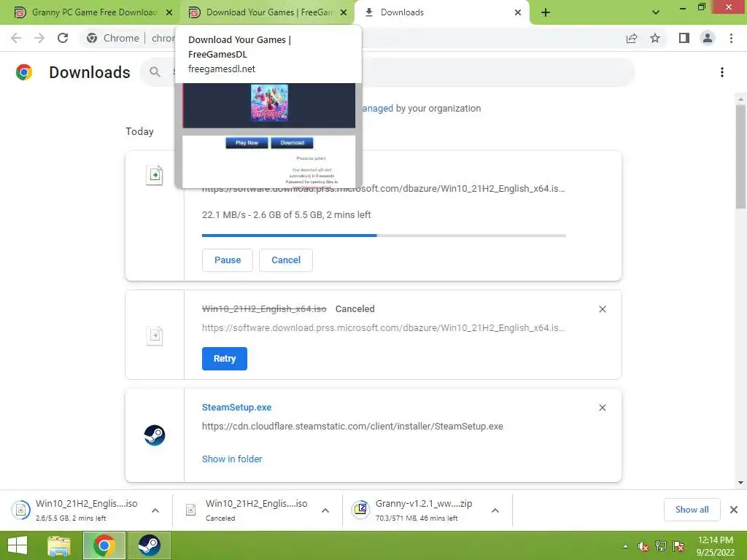Image resolution: width=747 pixels, height=560 pixels.
Task: Click the Chrome site info chip in address bar
Action: [x=112, y=38]
